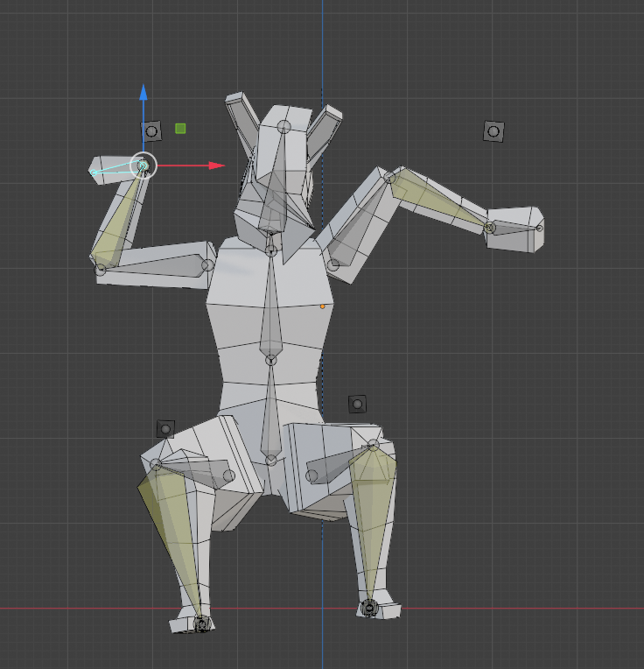
Task: Select the cube control beside the blue arrow
Action: (x=152, y=131)
